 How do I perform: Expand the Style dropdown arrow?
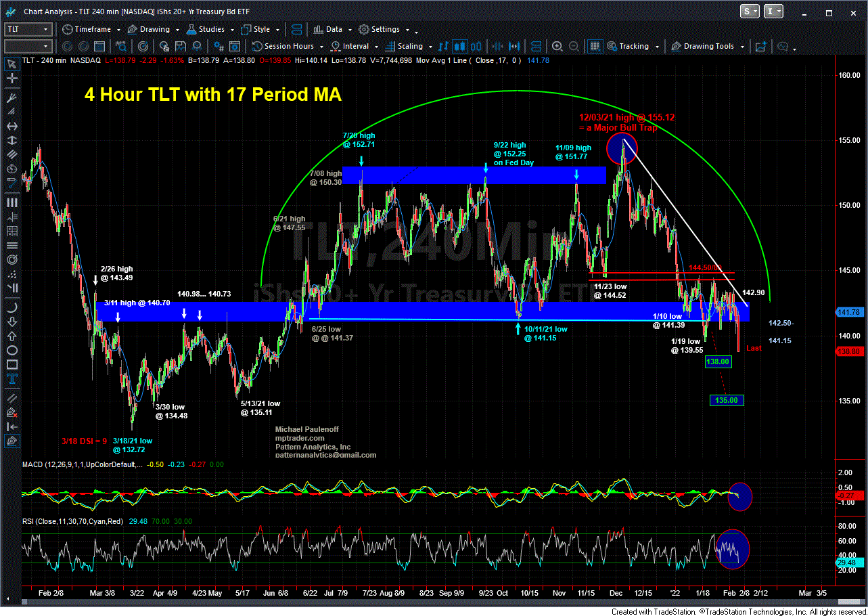tap(276, 30)
